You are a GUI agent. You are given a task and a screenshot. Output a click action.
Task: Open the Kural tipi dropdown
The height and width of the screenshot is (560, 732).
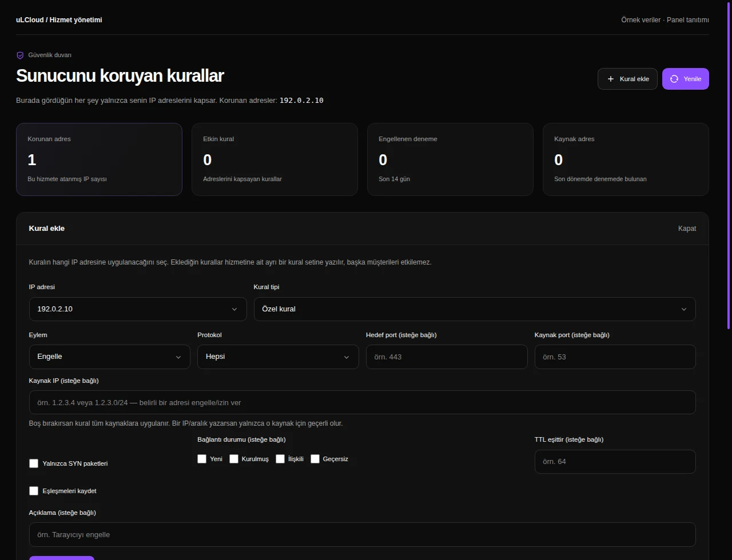pyautogui.click(x=475, y=309)
